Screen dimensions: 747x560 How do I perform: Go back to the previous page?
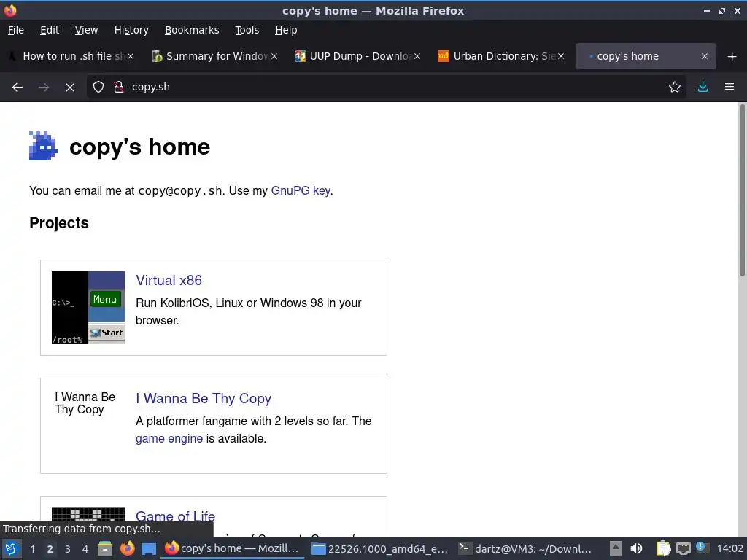point(18,87)
